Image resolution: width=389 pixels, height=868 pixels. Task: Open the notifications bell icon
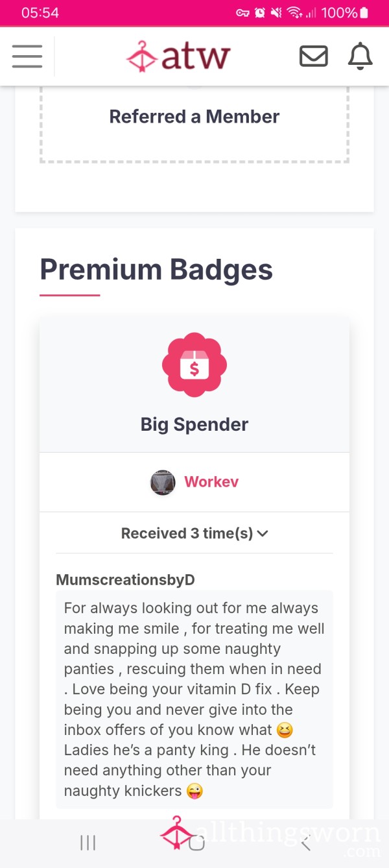pos(360,56)
